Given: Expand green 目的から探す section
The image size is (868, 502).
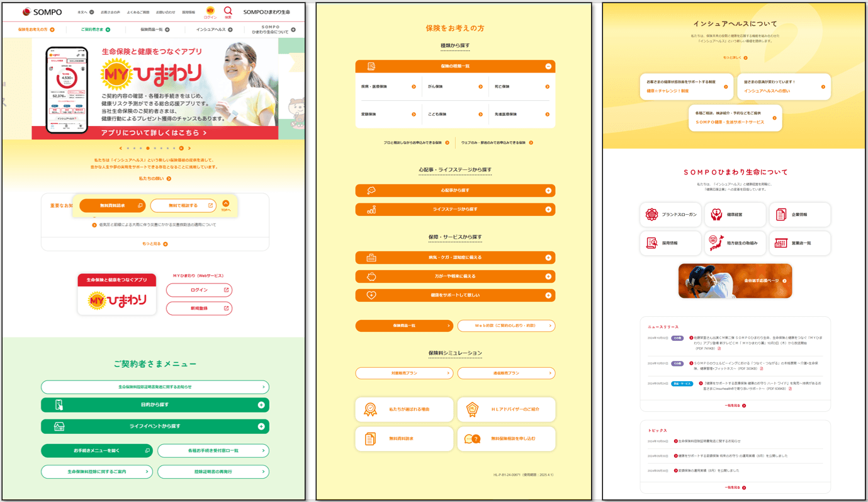Looking at the screenshot, I should click(155, 405).
